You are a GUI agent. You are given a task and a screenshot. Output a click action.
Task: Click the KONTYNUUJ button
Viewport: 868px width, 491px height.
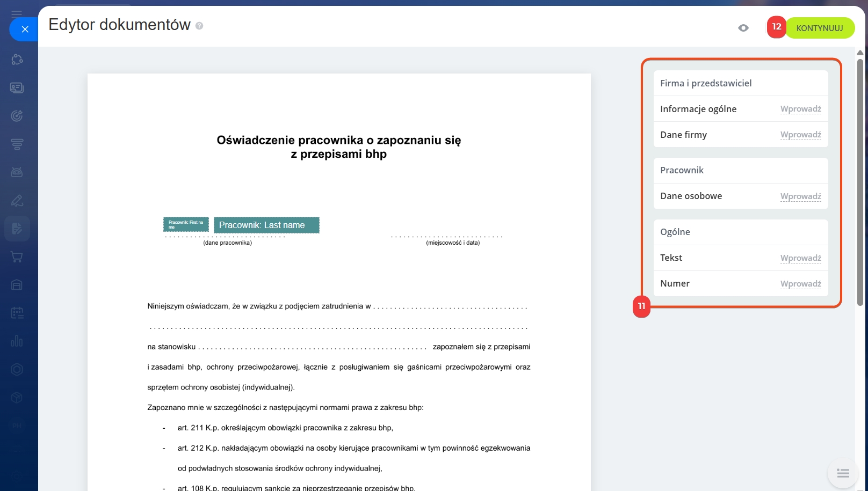(820, 28)
